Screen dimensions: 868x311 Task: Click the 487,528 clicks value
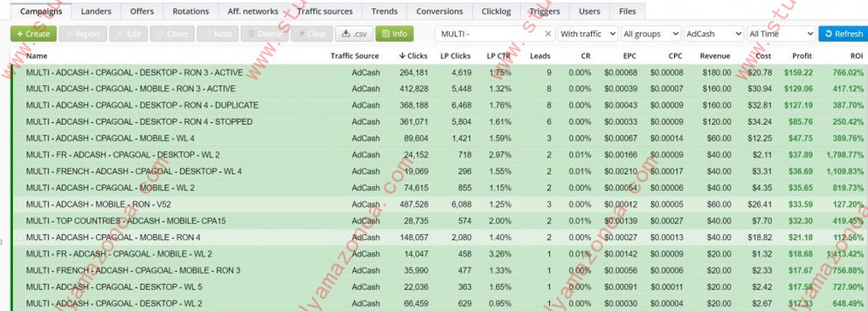click(414, 204)
